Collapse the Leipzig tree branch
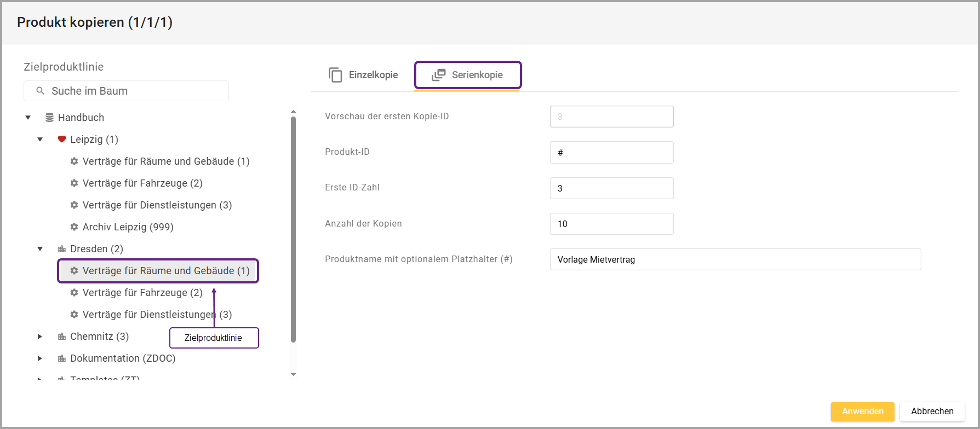 click(40, 140)
